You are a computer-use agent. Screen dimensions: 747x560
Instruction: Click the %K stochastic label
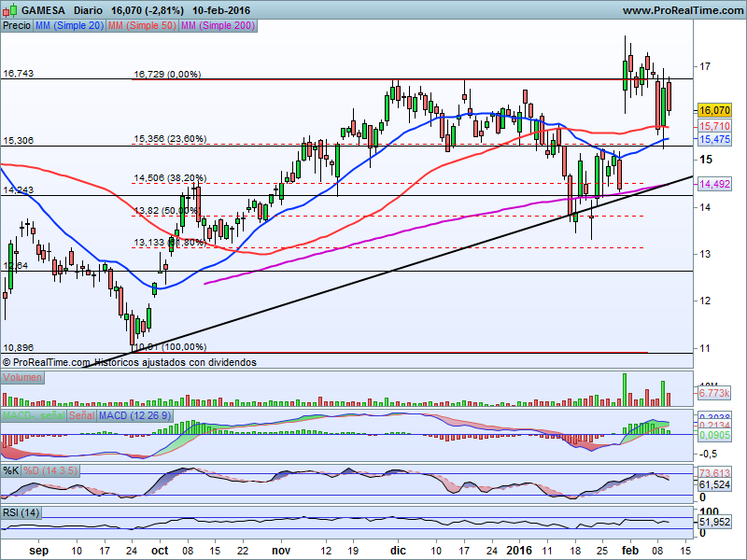point(10,471)
